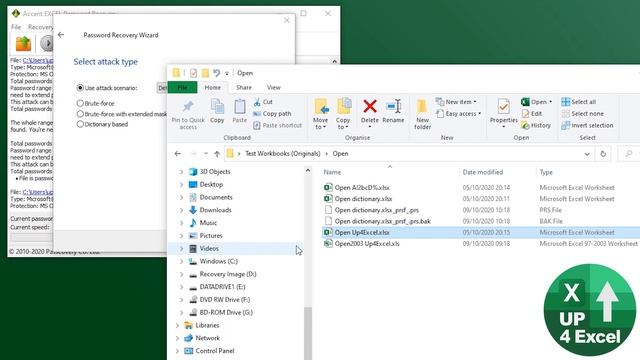Click Invert selection in ribbon
The image size is (640, 360).
pos(587,125)
